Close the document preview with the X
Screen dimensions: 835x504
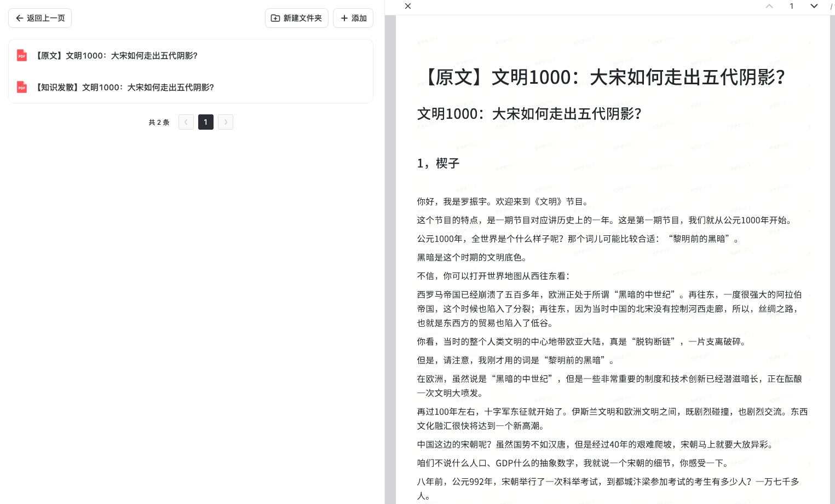(x=407, y=6)
